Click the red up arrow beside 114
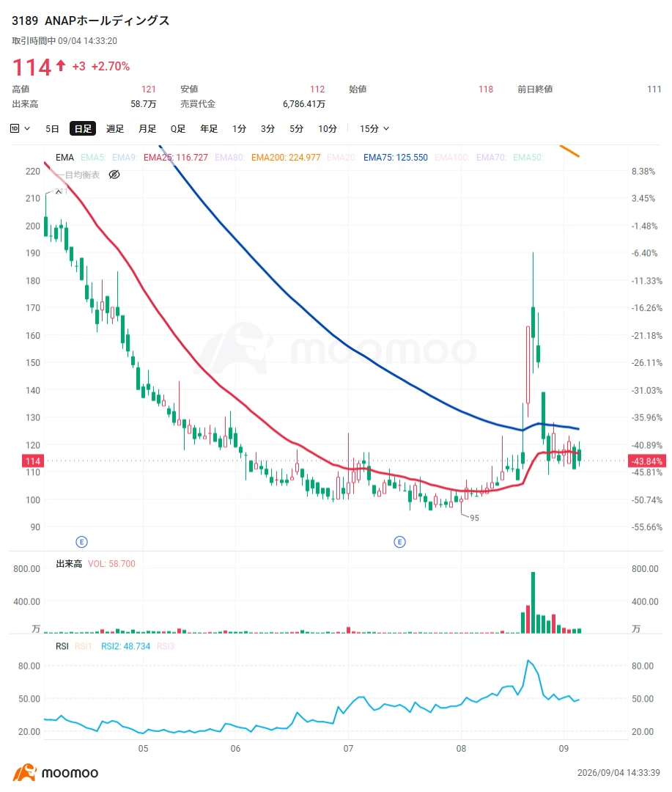Screen dimensions: 672x792 pyautogui.click(x=61, y=66)
